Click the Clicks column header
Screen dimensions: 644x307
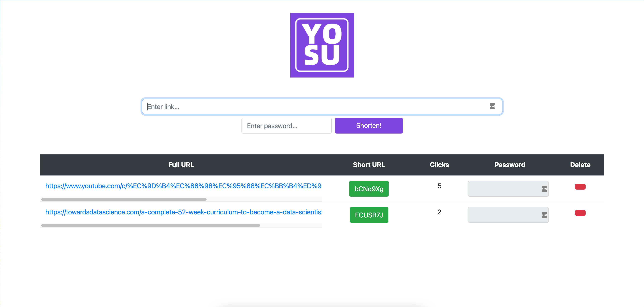point(439,165)
